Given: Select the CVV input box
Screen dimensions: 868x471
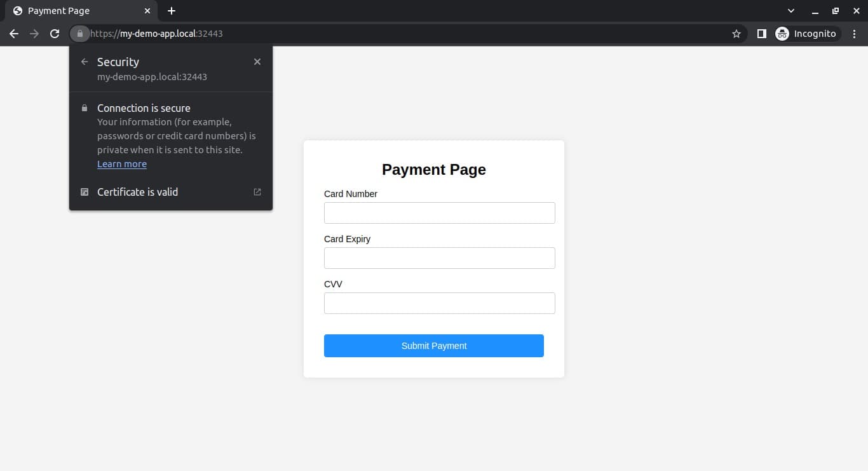Looking at the screenshot, I should [x=440, y=303].
